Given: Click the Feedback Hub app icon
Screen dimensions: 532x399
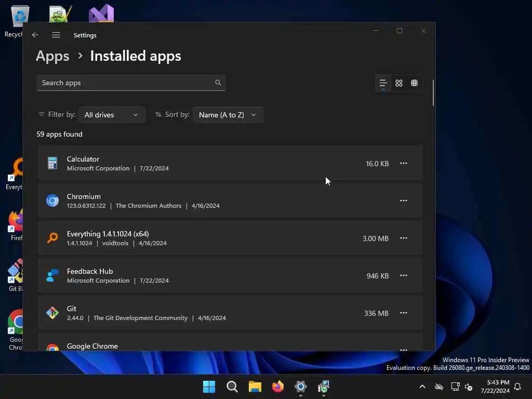Looking at the screenshot, I should [x=52, y=275].
